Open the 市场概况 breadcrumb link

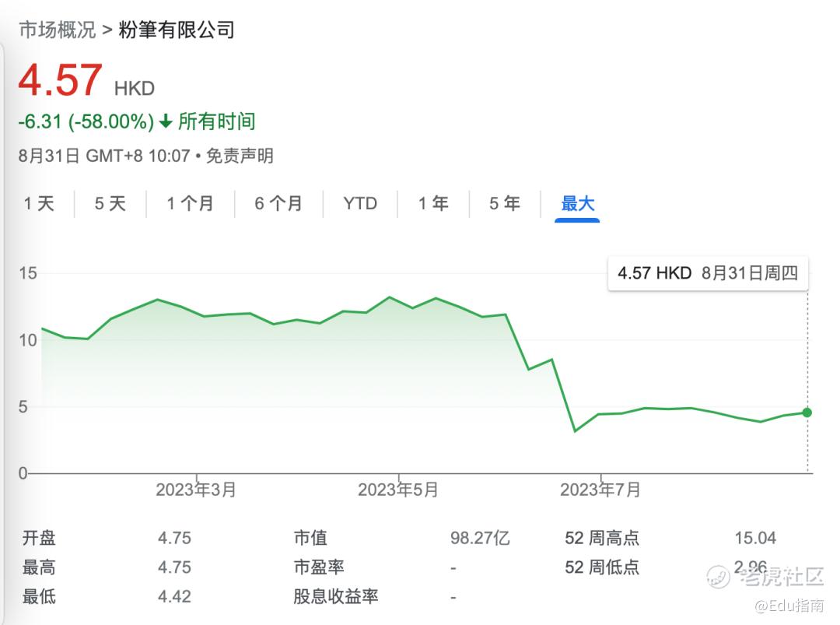tap(57, 30)
